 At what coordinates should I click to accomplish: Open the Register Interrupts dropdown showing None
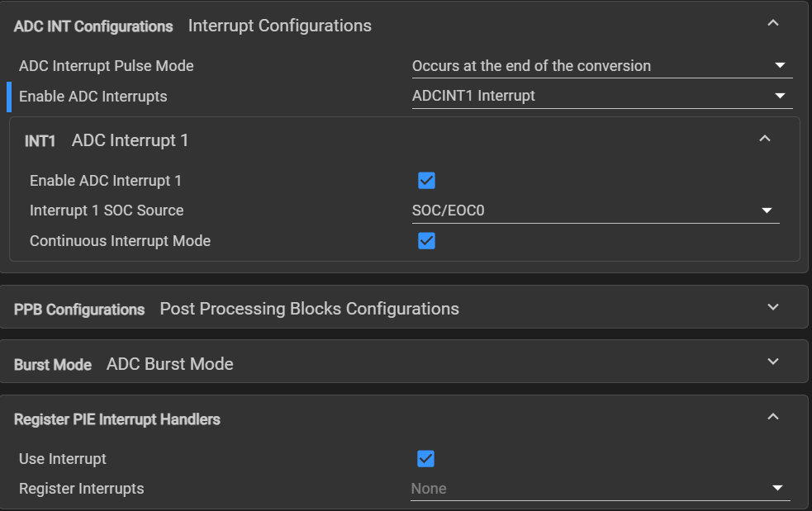(600, 489)
